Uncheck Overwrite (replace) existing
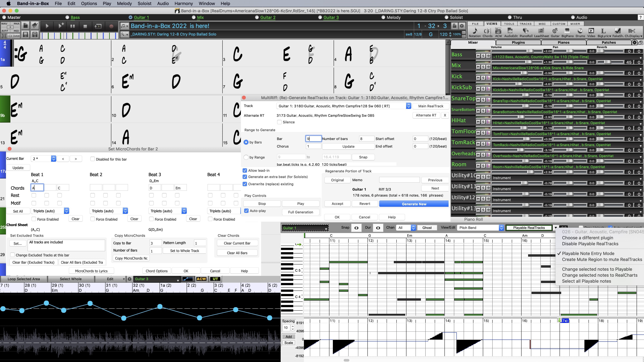 click(x=245, y=184)
